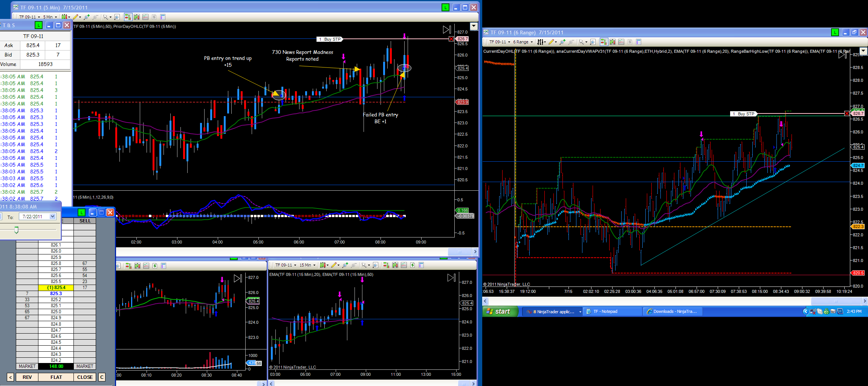
Task: Open chart style picker in 5 Min chart
Action: click(66, 17)
